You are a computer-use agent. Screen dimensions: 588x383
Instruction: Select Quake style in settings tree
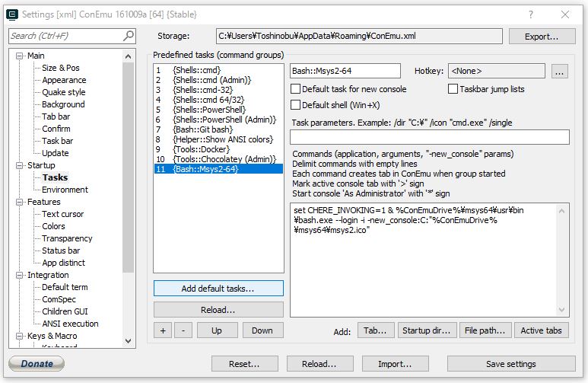point(64,92)
